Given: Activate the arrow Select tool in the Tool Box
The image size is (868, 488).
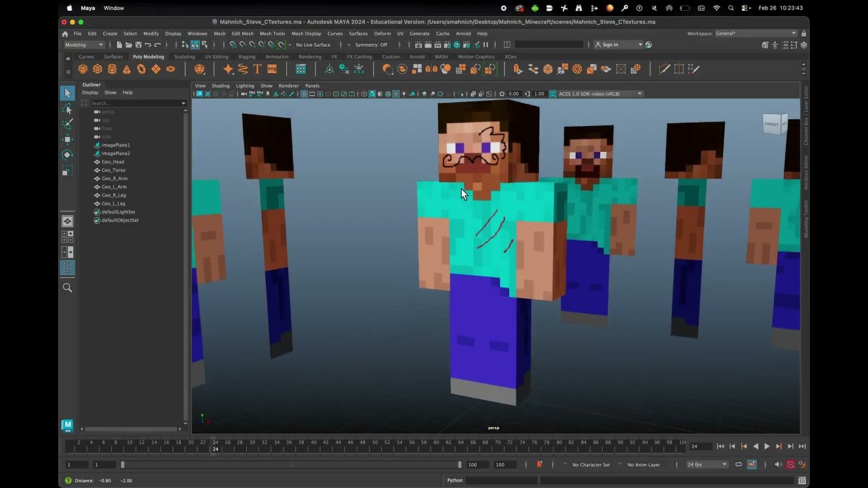Looking at the screenshot, I should coord(67,93).
